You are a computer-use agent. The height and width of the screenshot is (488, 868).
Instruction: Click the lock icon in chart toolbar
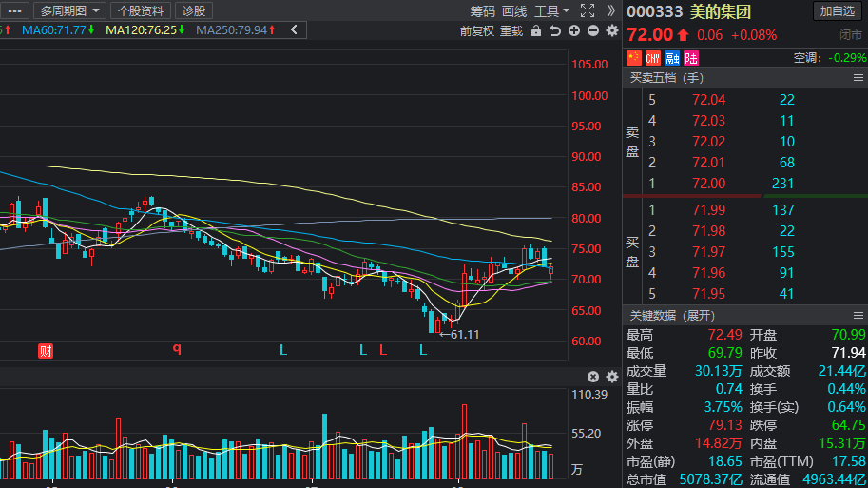tap(536, 30)
